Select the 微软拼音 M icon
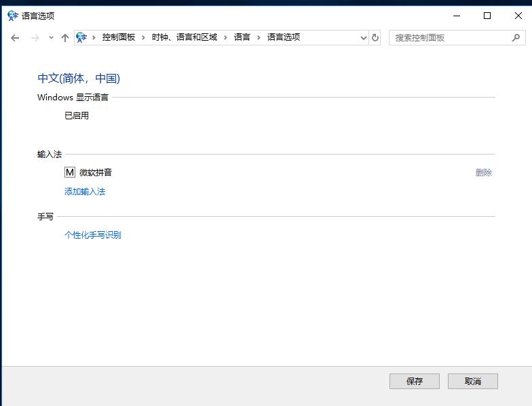Viewport: 532px width, 406px height. [x=70, y=173]
